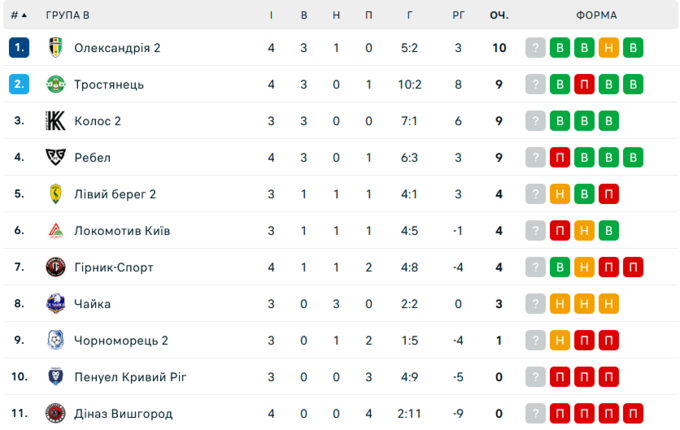Click the Лівий берег 2 crest

tap(55, 194)
